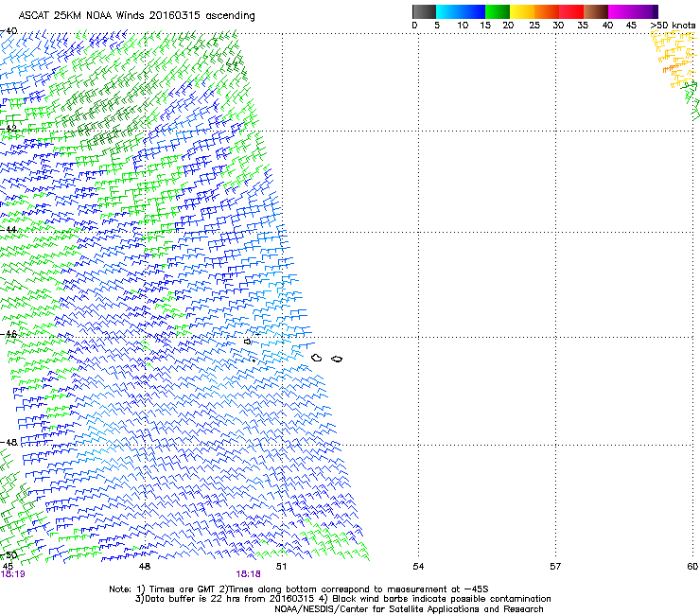
Task: Click the legend tick label 25
Action: click(534, 26)
